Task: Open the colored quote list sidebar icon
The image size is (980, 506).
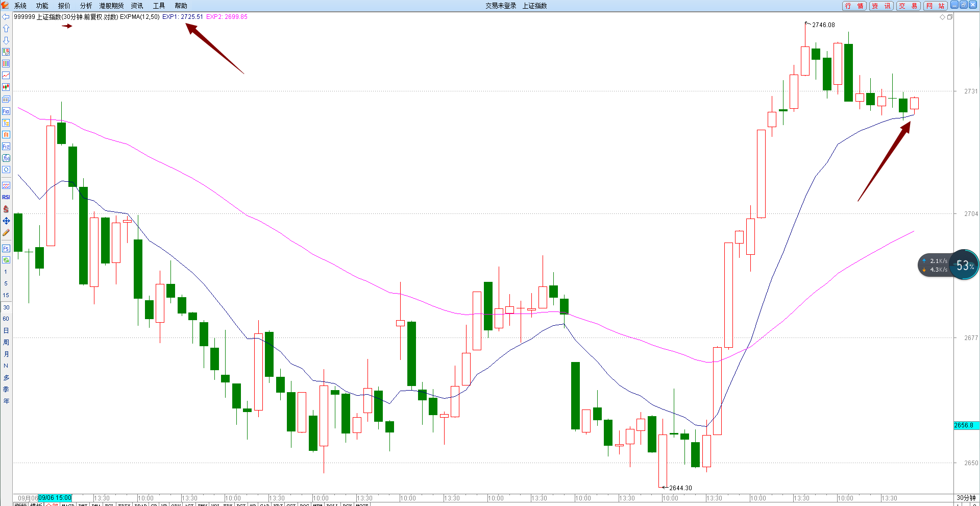Action: pos(6,52)
